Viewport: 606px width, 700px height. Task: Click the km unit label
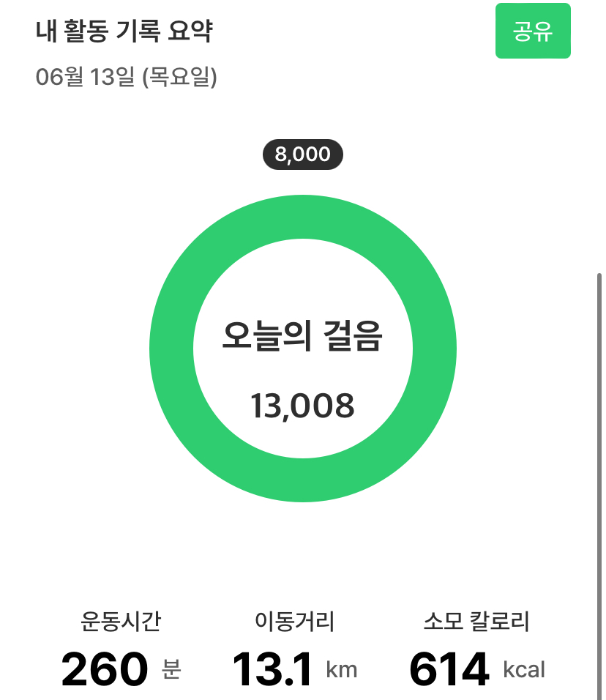(341, 670)
